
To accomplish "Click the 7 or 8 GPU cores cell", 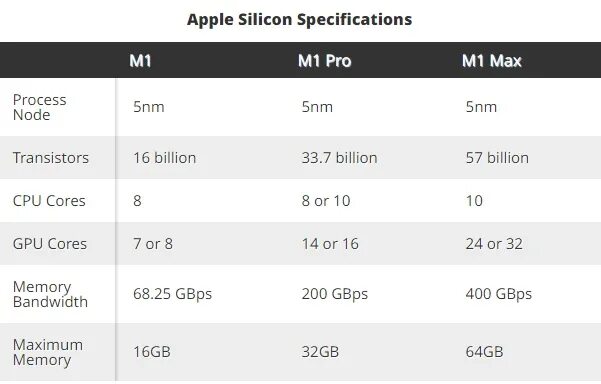I will coord(153,244).
